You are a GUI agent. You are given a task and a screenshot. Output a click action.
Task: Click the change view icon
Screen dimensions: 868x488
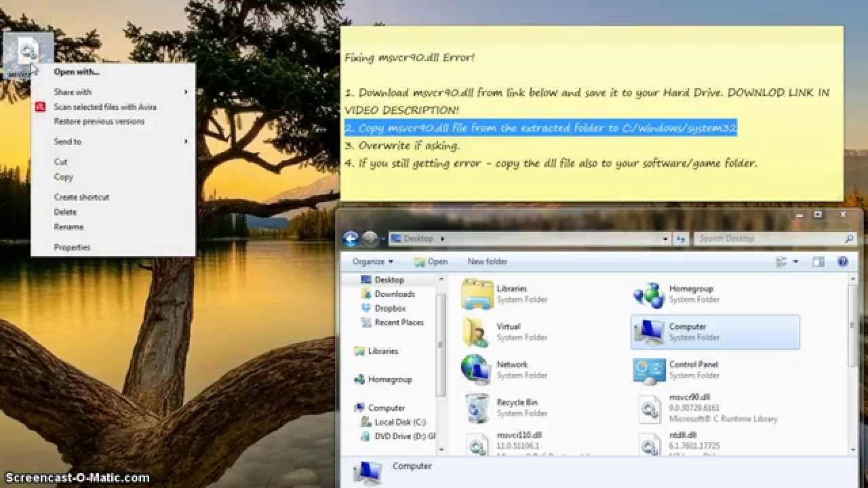tap(781, 262)
